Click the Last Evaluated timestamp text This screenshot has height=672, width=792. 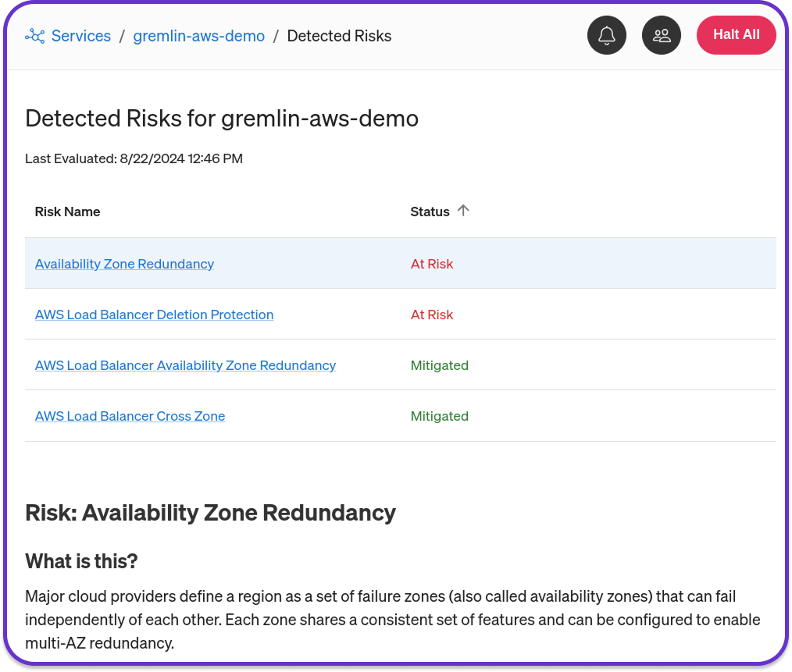(134, 158)
